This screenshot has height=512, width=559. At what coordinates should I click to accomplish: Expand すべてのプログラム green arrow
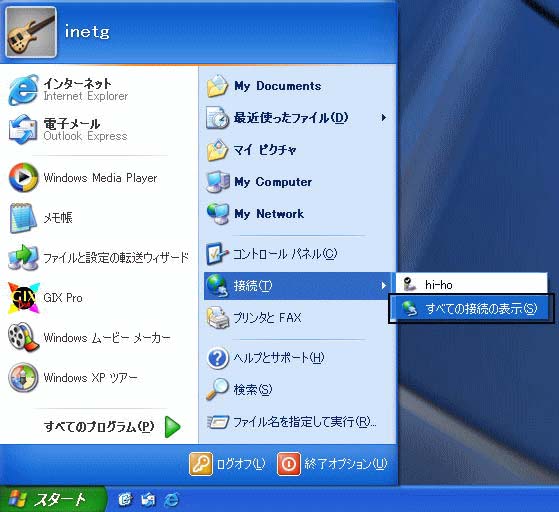point(173,426)
